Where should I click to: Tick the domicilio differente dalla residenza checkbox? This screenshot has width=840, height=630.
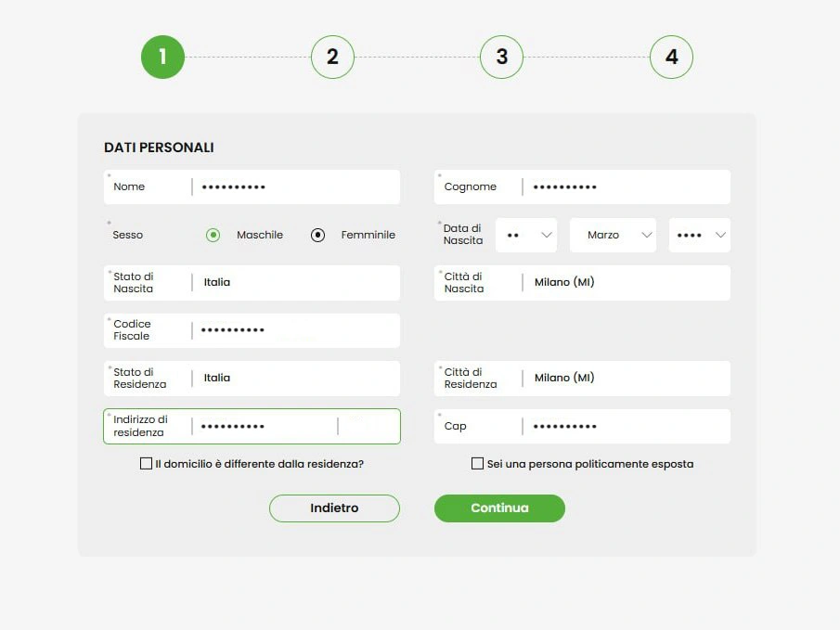point(146,463)
